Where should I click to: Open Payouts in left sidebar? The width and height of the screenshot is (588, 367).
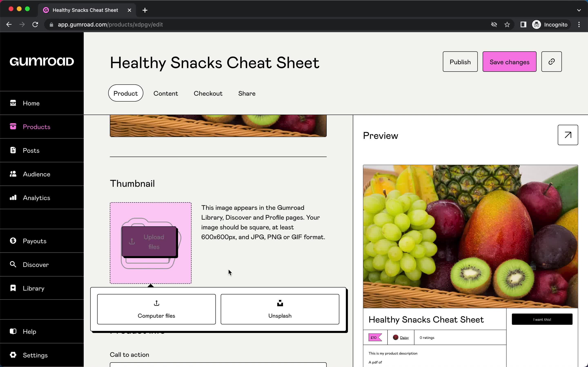[34, 241]
